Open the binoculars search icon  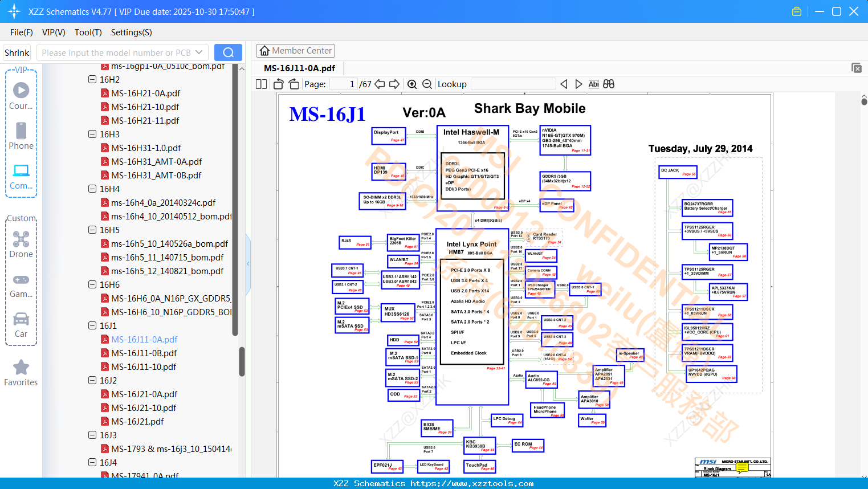pos(609,84)
